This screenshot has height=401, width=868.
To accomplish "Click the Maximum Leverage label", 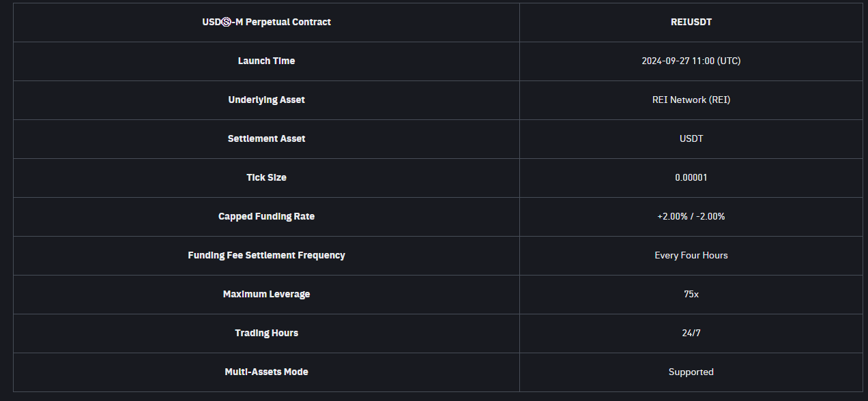I will tap(266, 294).
